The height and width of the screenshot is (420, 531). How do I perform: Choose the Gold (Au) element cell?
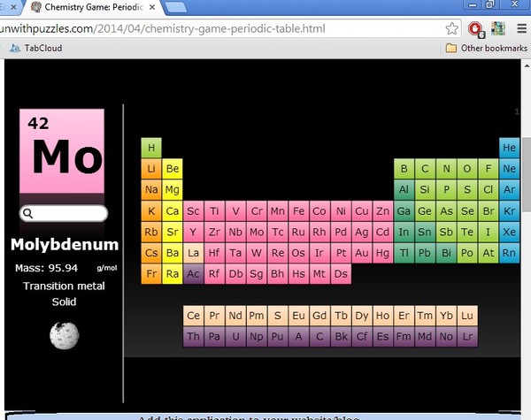tap(362, 253)
